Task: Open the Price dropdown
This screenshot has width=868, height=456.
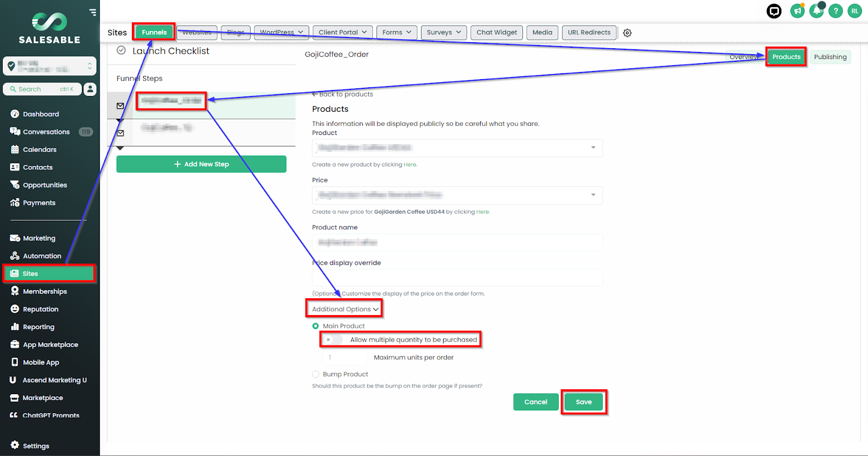Action: [457, 195]
